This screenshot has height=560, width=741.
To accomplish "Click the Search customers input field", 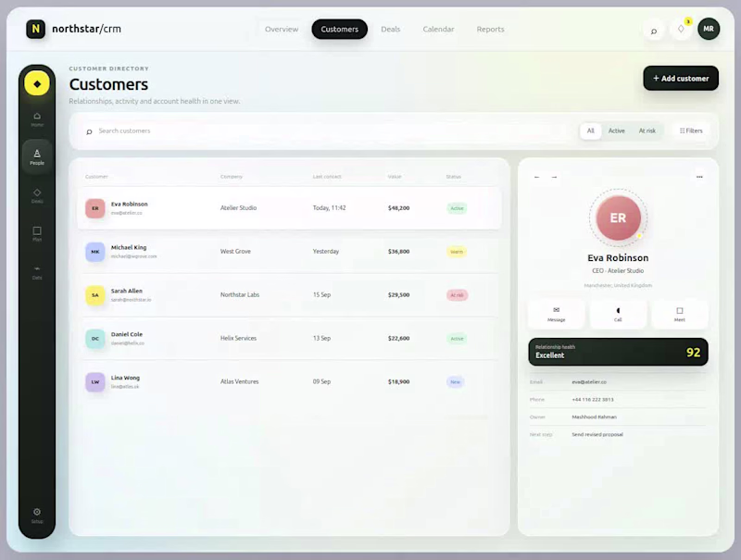I will point(331,131).
